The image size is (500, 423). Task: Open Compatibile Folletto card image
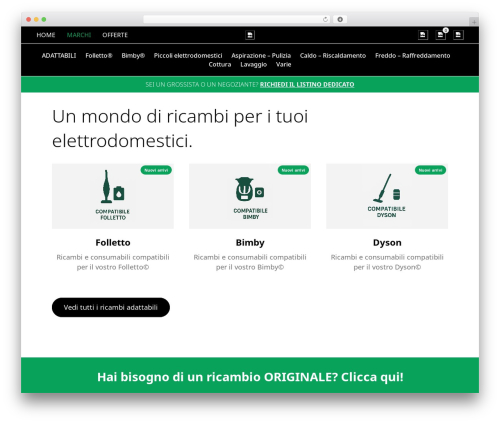click(x=113, y=196)
